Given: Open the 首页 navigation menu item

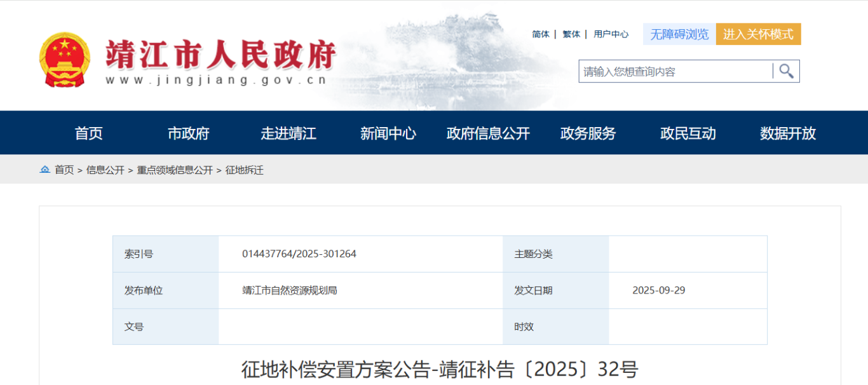Looking at the screenshot, I should pyautogui.click(x=88, y=133).
